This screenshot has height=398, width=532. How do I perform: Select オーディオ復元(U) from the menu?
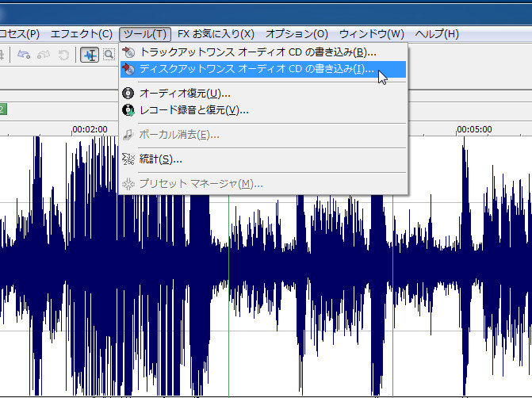point(263,93)
